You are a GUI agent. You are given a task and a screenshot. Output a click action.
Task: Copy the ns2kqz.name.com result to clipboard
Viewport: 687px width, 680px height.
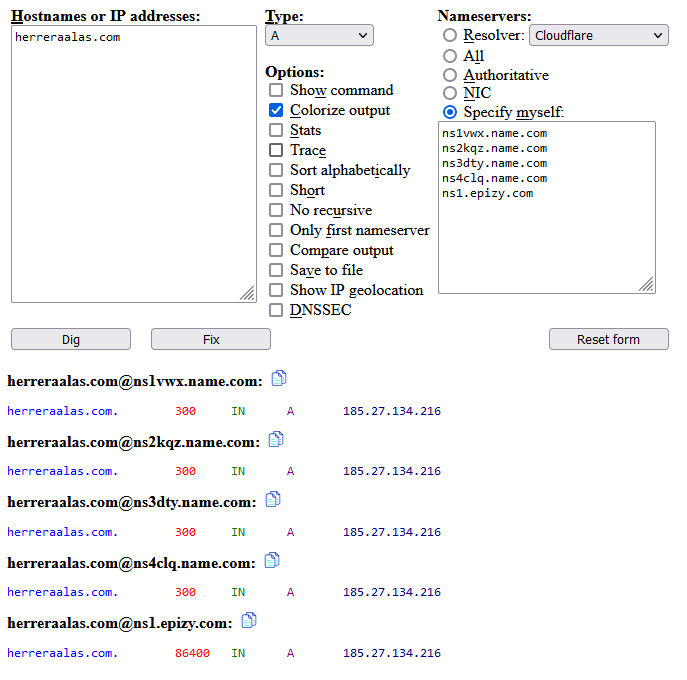tap(276, 440)
